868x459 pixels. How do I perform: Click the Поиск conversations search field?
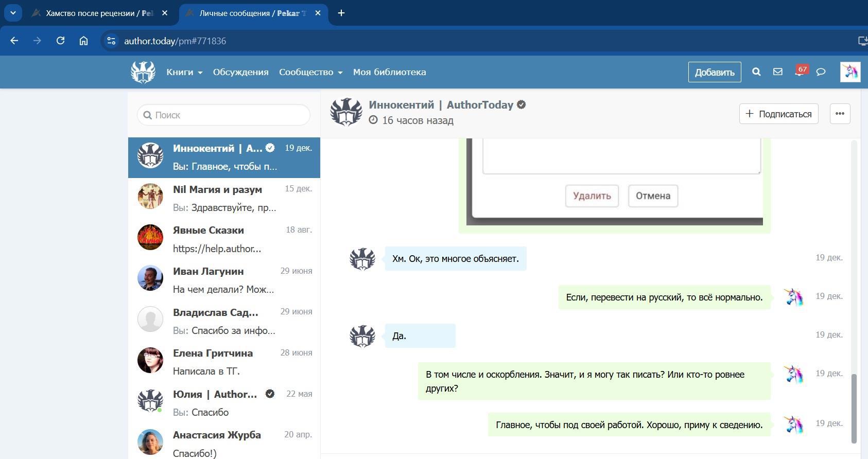[x=223, y=115]
